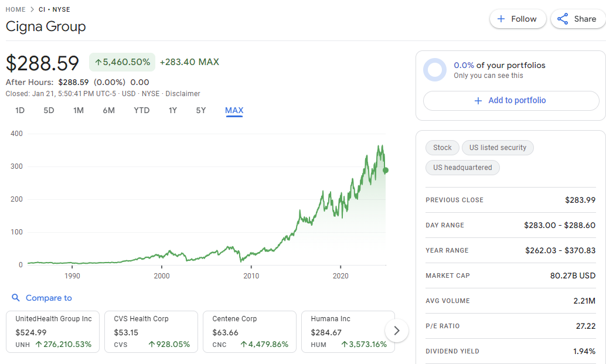The height and width of the screenshot is (364, 606).
Task: Show the 1Y chart range
Action: 173,111
